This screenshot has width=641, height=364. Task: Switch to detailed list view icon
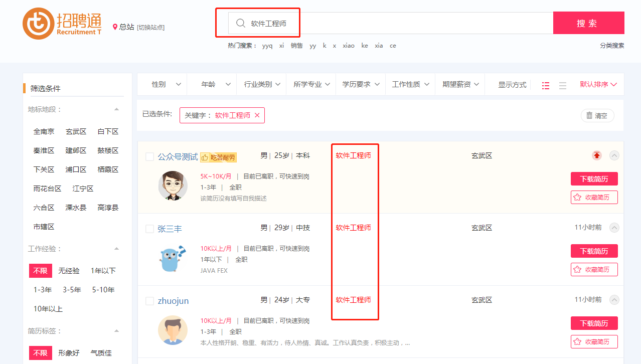click(546, 85)
